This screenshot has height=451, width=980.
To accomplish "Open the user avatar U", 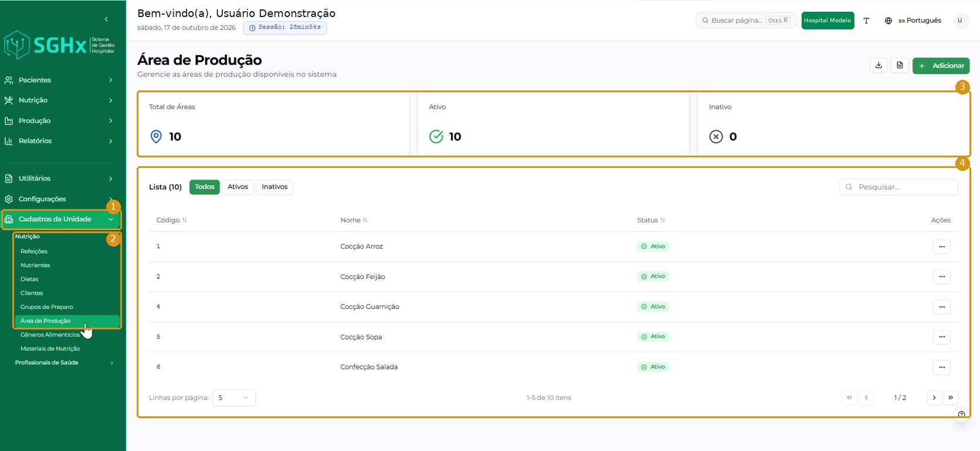I will [960, 21].
